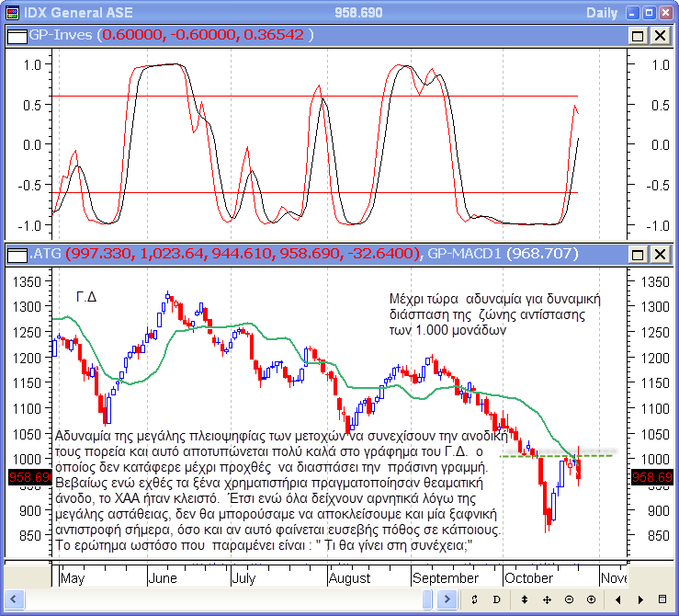
Task: Step chart left with left arrow
Action: [617, 599]
